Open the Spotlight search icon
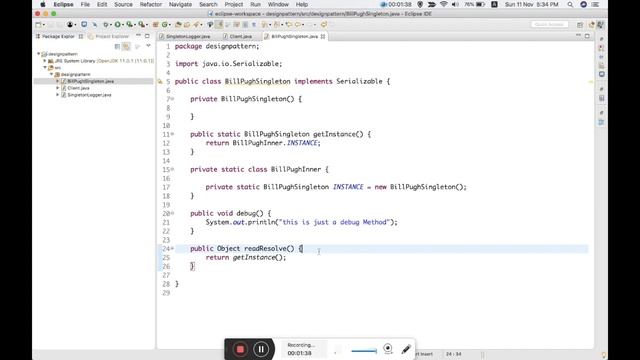 [x=570, y=4]
